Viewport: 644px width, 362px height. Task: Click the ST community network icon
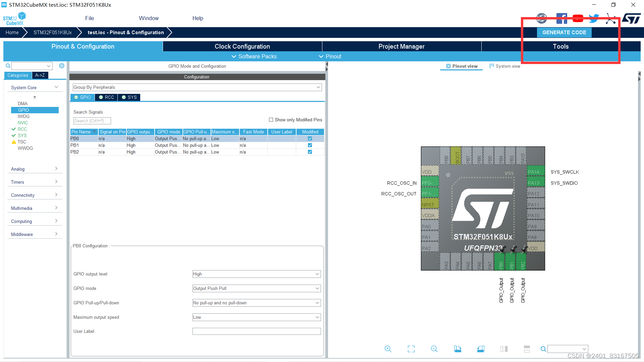(x=610, y=19)
